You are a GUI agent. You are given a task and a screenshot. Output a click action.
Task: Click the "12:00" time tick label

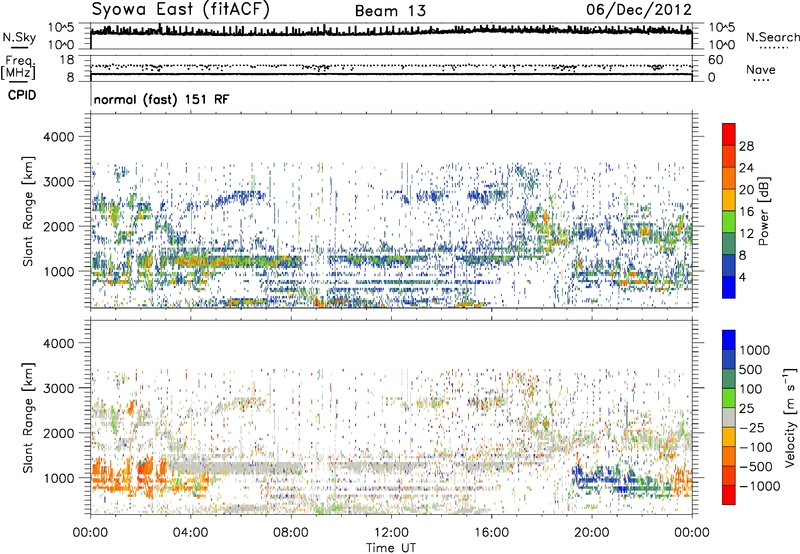coord(391,533)
